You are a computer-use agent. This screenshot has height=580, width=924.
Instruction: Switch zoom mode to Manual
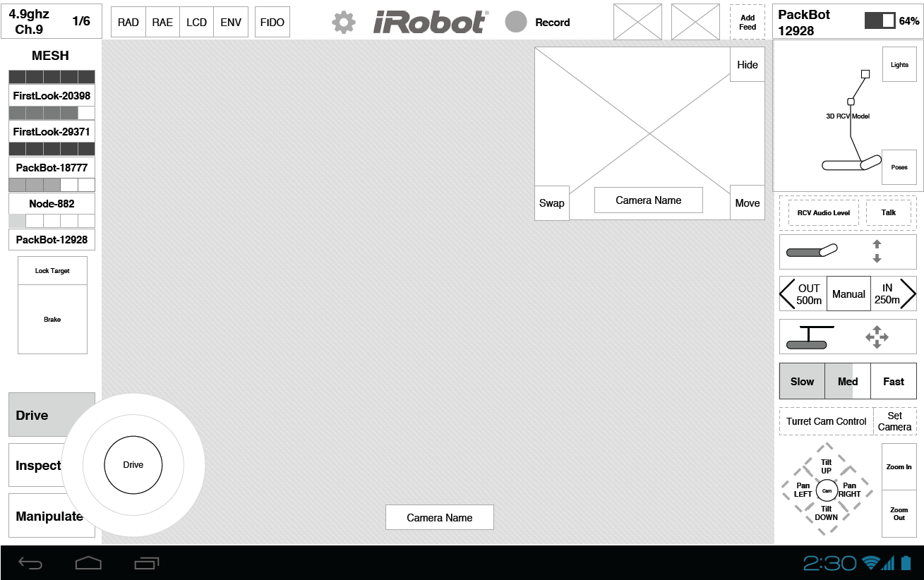tap(848, 294)
